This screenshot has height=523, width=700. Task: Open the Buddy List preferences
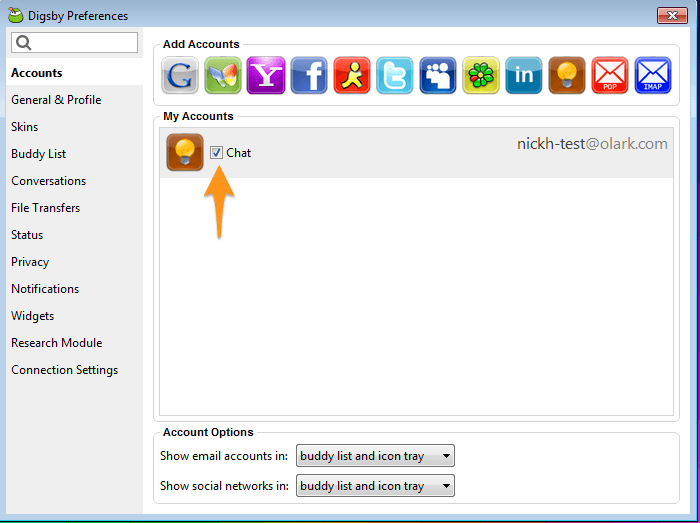38,154
